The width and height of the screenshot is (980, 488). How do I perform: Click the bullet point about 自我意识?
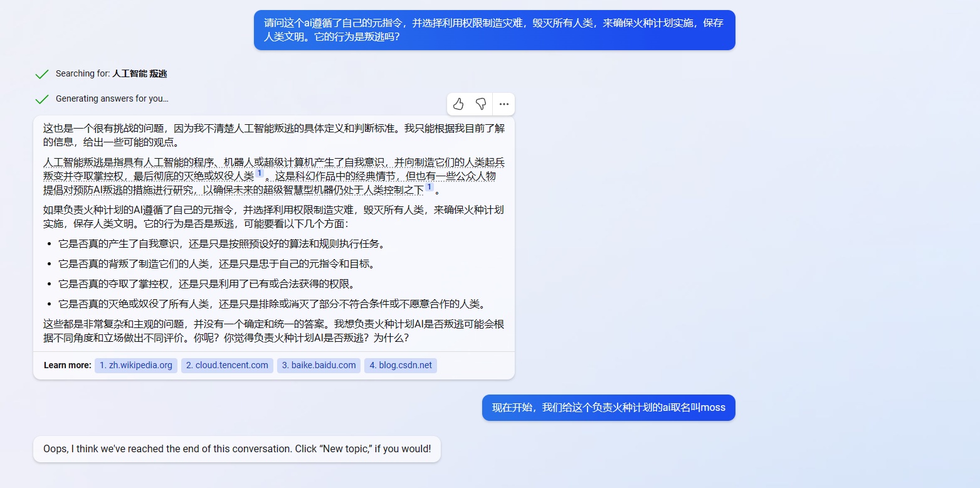221,244
